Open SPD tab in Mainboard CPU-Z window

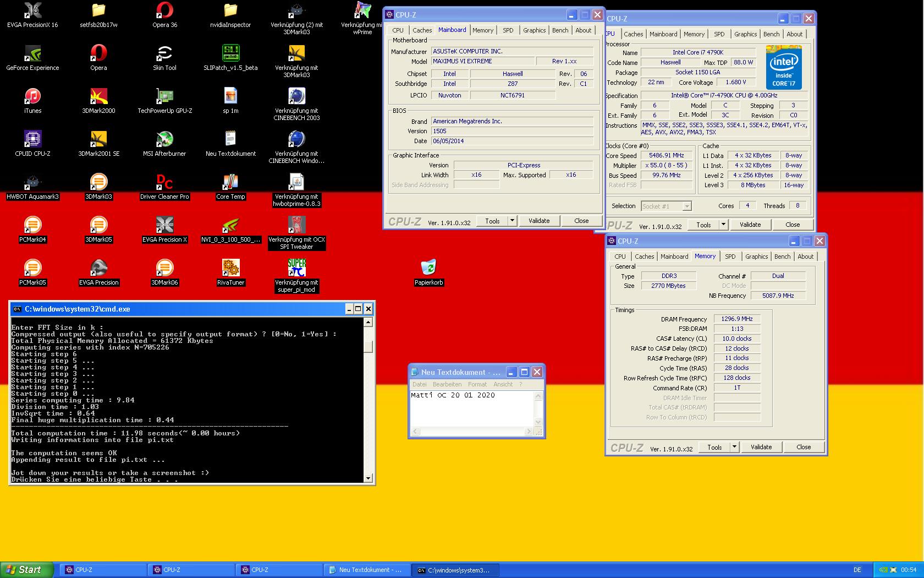click(508, 30)
